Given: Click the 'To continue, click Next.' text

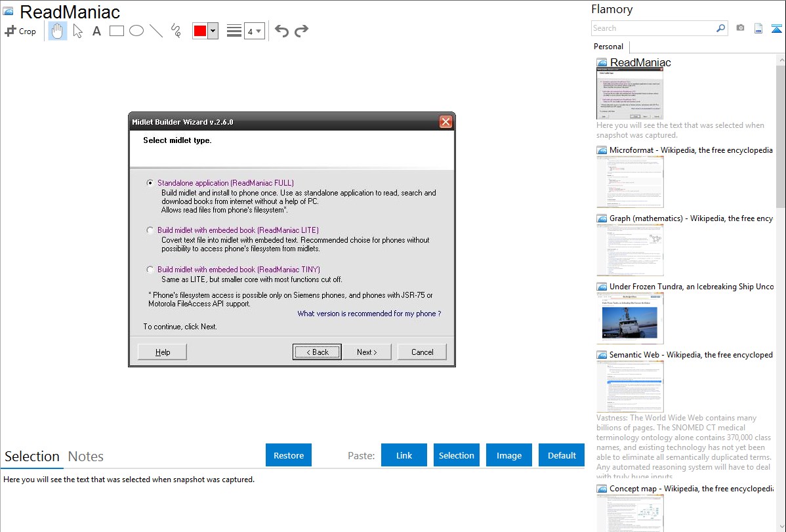Looking at the screenshot, I should 180,327.
